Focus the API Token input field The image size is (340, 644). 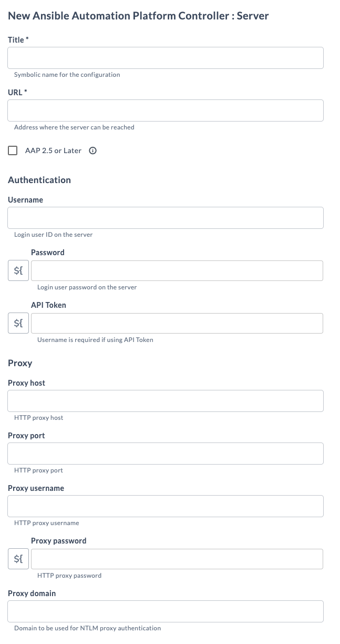177,324
